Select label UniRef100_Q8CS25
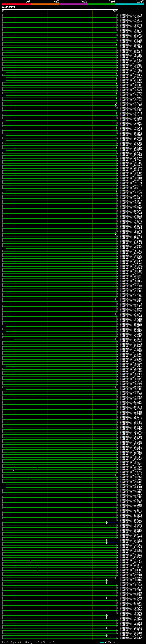This screenshot has height=644, width=146. pyautogui.click(x=131, y=399)
